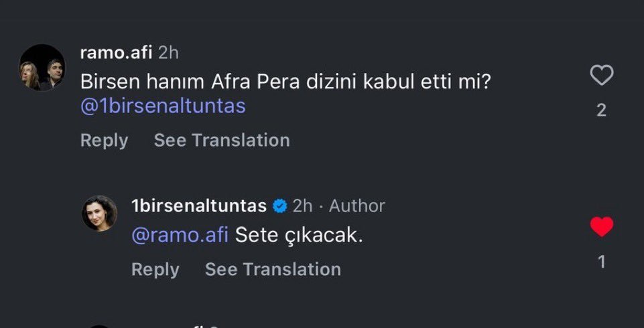The height and width of the screenshot is (328, 644).
Task: Click the "Sete çıkacak." reply text
Action: pos(299,236)
